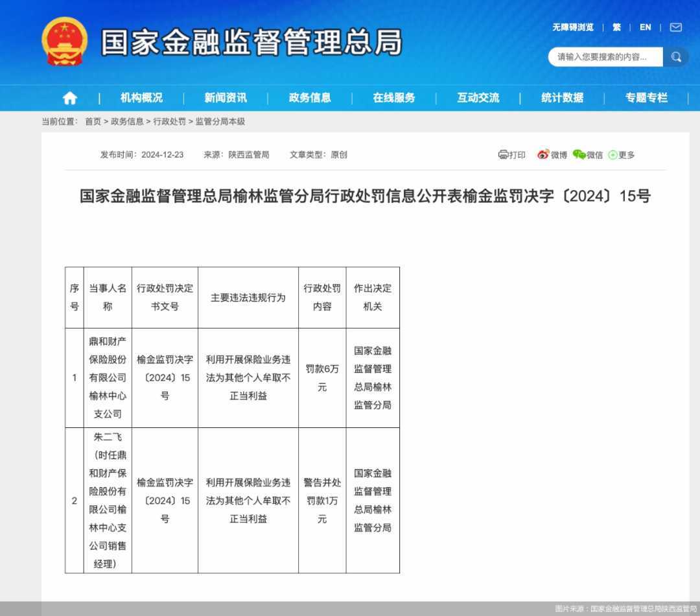Image resolution: width=700 pixels, height=616 pixels.
Task: Open the 统计数据 menu
Action: pyautogui.click(x=562, y=98)
